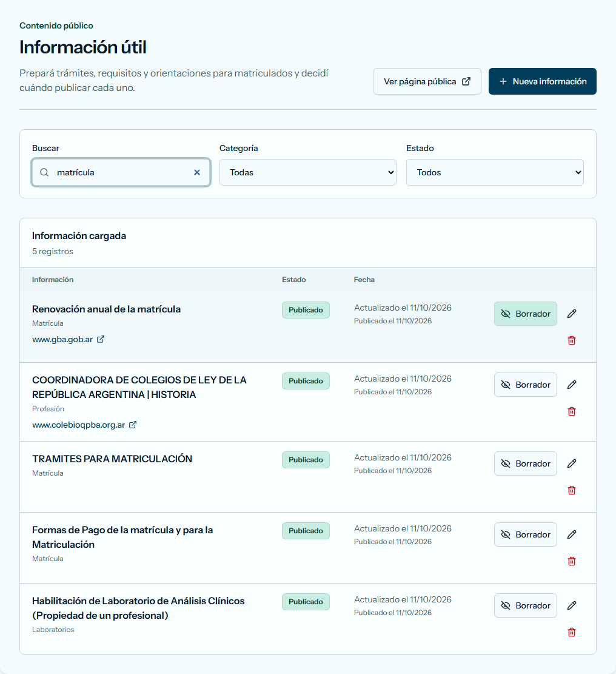Click the 5 registros count

[x=52, y=251]
